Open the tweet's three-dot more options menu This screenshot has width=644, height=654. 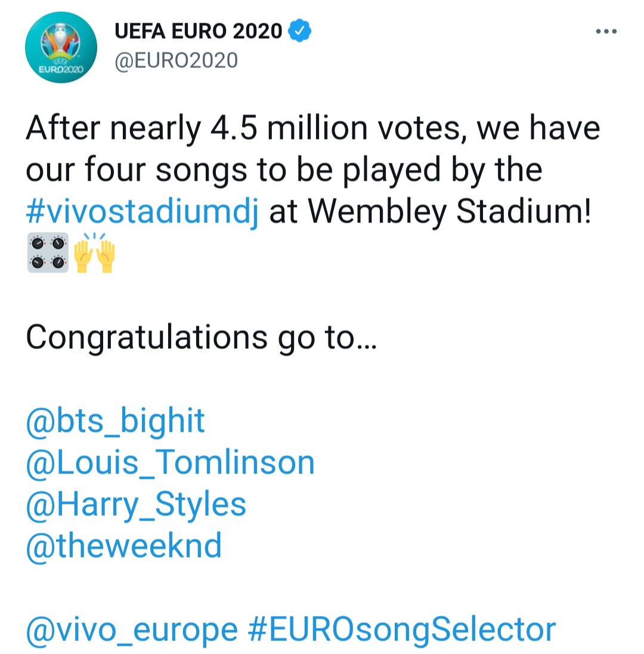pyautogui.click(x=606, y=32)
